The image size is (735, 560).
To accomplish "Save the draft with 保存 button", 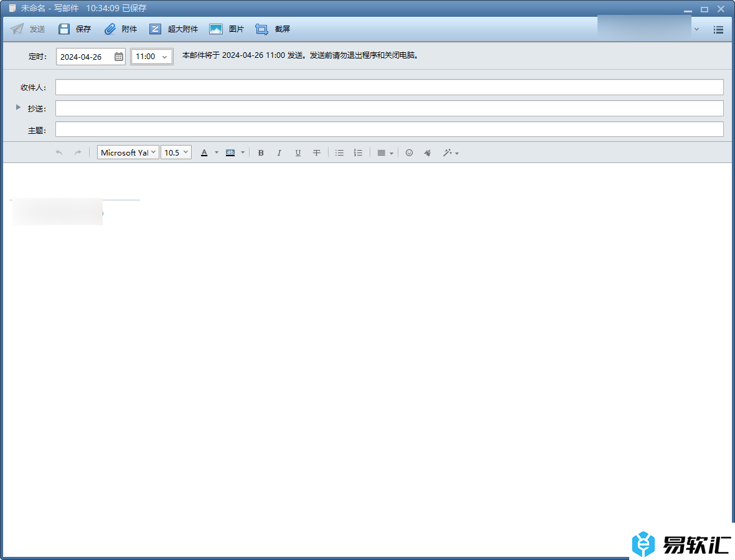I will tap(75, 29).
